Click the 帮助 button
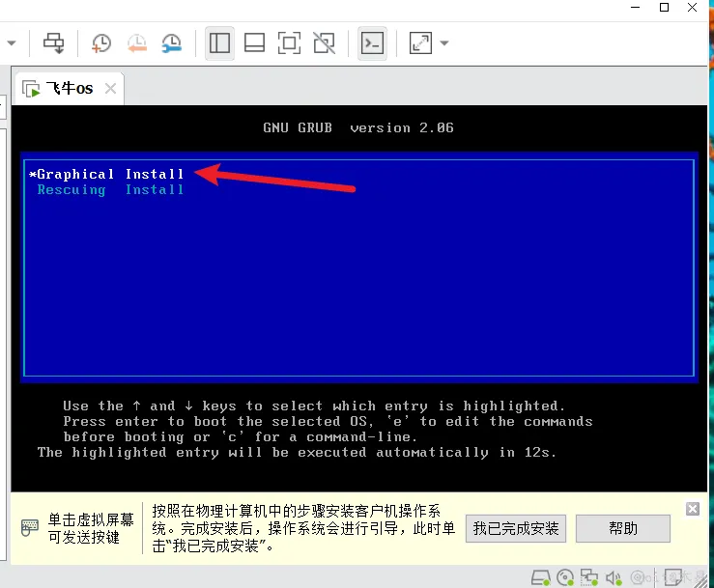 [x=623, y=528]
